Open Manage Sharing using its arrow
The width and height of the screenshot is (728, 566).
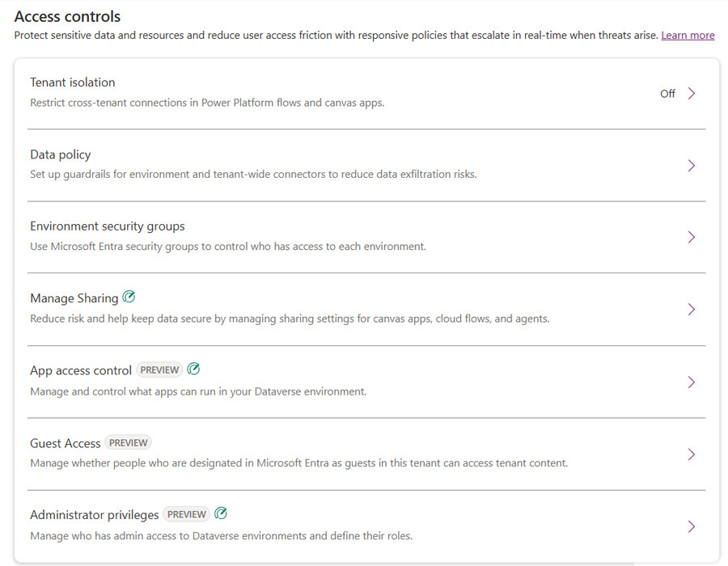pos(692,310)
